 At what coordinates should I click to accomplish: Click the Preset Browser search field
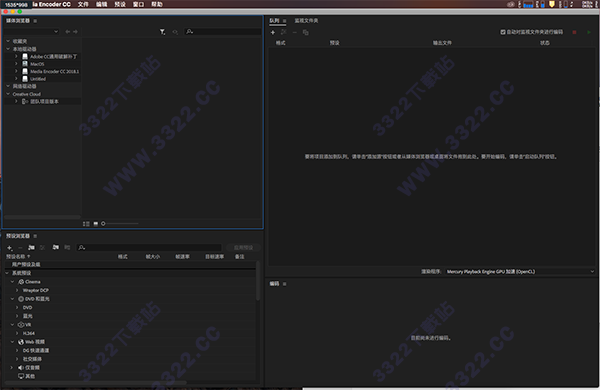(x=149, y=248)
